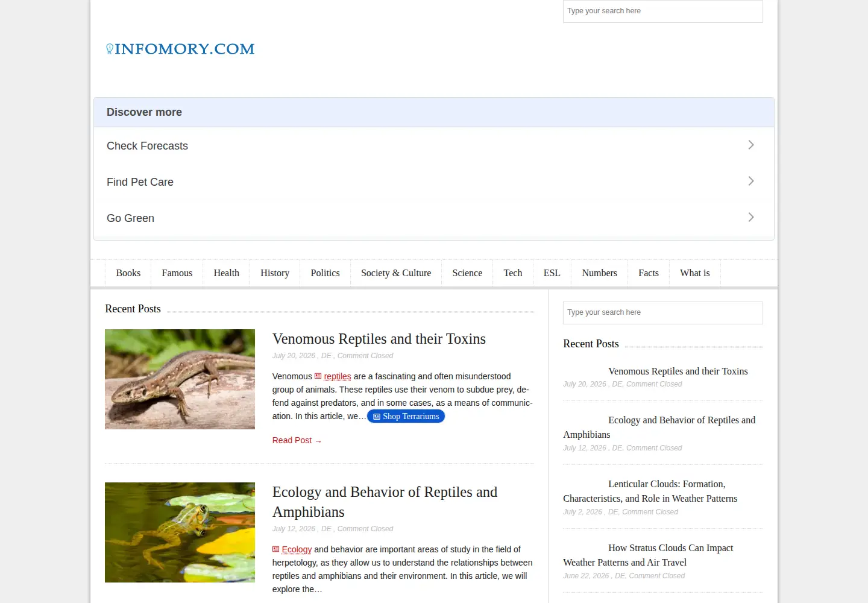Select the History menu item
868x603 pixels.
point(275,273)
